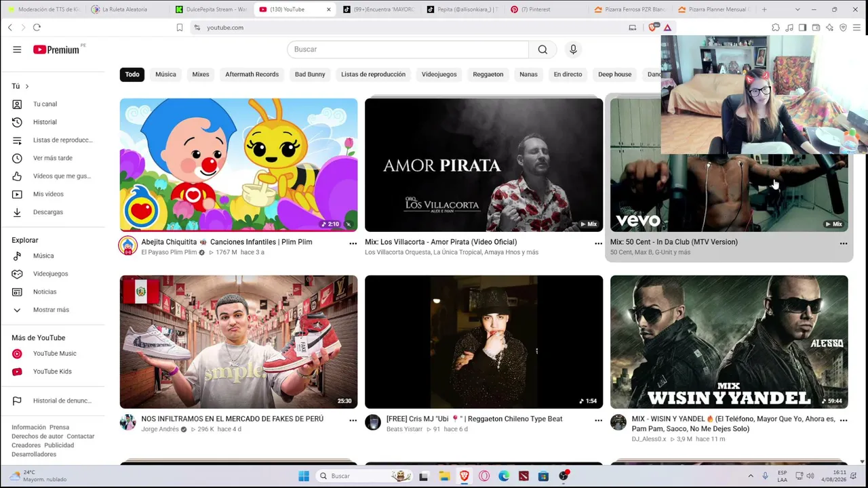Screen dimensions: 868x488
Task: Open a new browser tab
Action: click(764, 9)
